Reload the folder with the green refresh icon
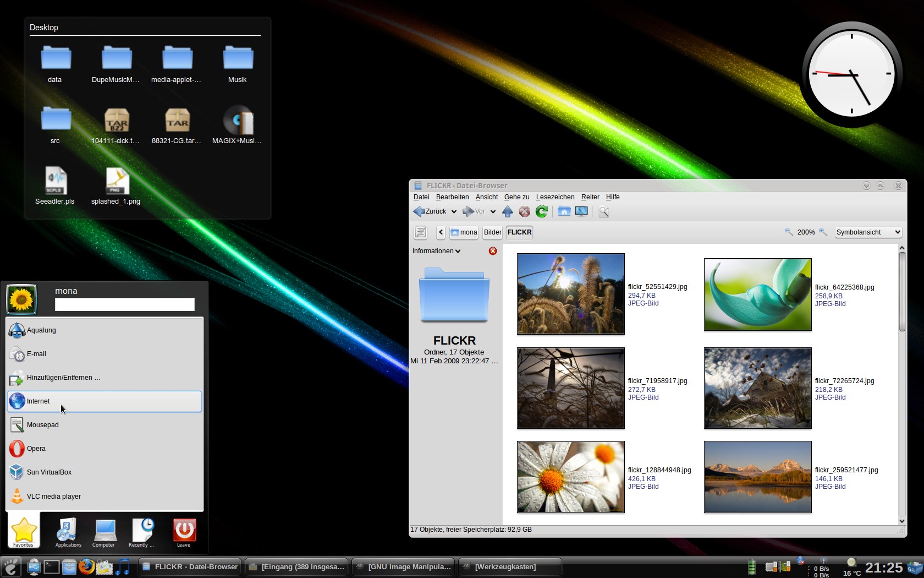This screenshot has height=578, width=924. point(542,211)
